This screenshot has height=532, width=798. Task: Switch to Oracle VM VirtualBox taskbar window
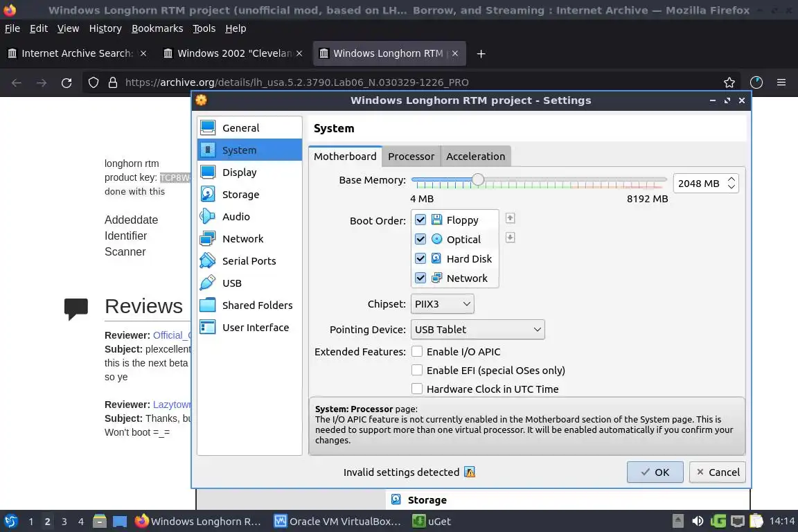pyautogui.click(x=338, y=522)
